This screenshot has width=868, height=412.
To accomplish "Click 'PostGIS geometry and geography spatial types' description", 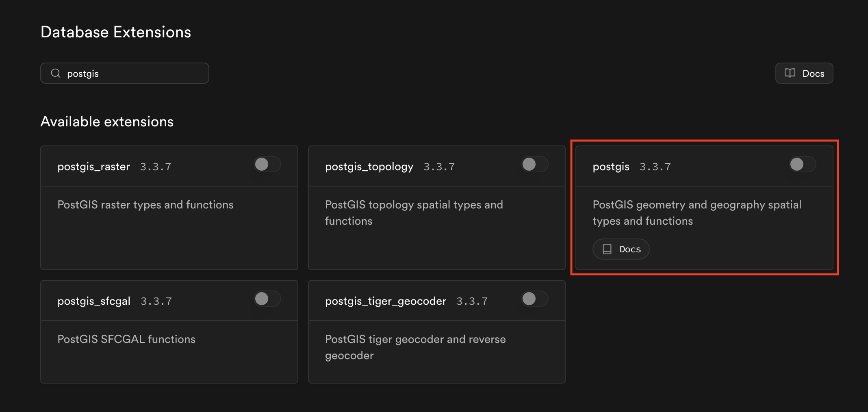I will (x=697, y=213).
